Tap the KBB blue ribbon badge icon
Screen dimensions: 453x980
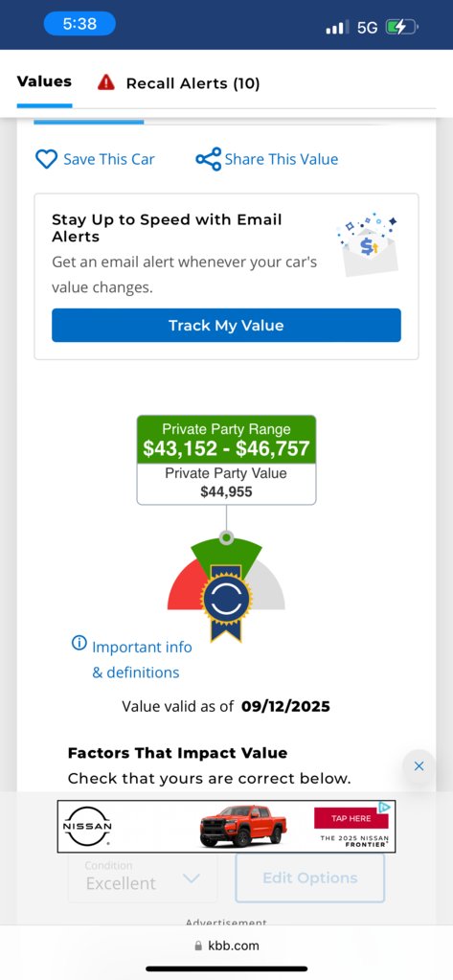pyautogui.click(x=226, y=602)
